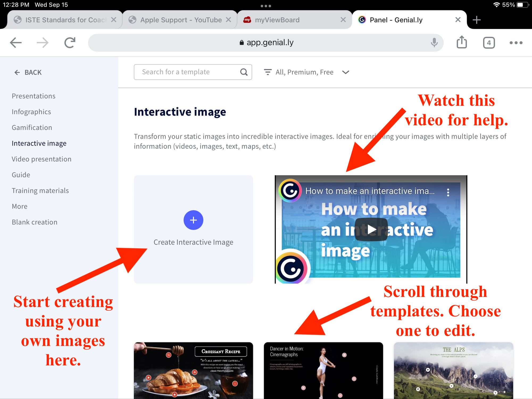
Task: Click the blue plus Create Interactive Image icon
Action: [x=193, y=220]
